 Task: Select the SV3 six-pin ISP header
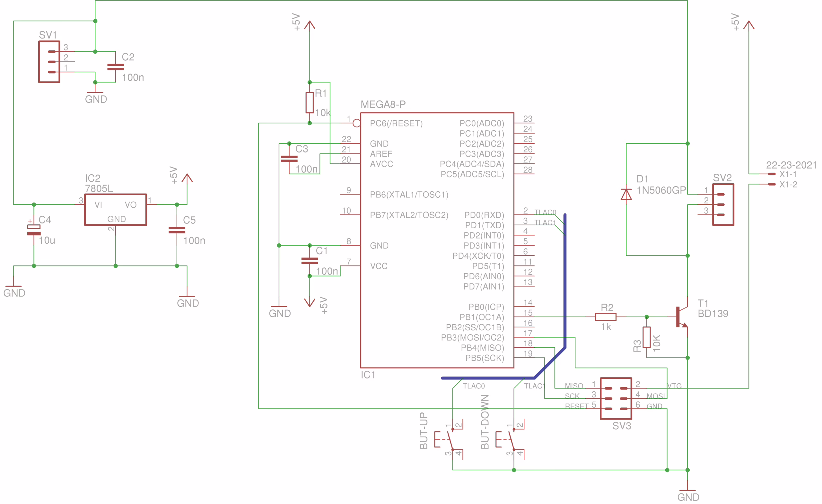pos(616,398)
